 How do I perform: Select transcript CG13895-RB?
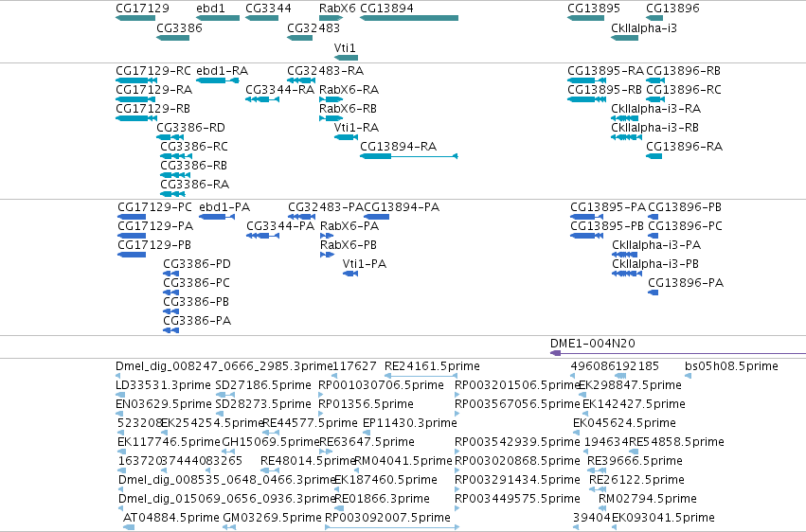pyautogui.click(x=586, y=99)
